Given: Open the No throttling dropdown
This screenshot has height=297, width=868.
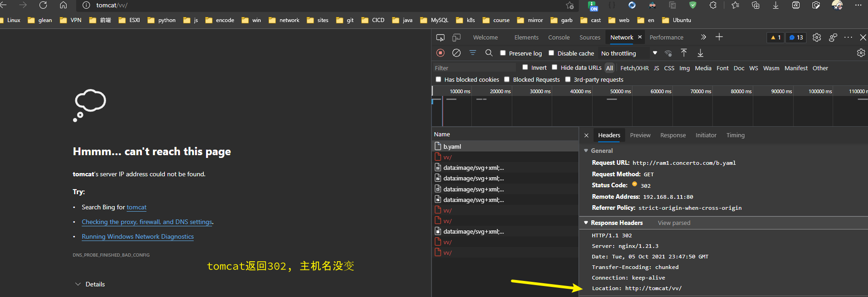Looking at the screenshot, I should [x=629, y=53].
